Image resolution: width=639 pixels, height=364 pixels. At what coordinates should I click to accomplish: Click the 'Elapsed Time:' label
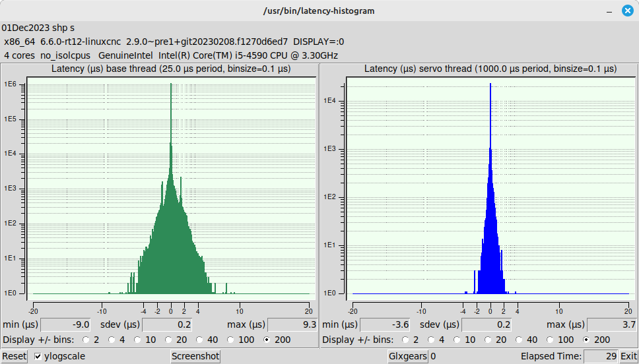coord(551,357)
